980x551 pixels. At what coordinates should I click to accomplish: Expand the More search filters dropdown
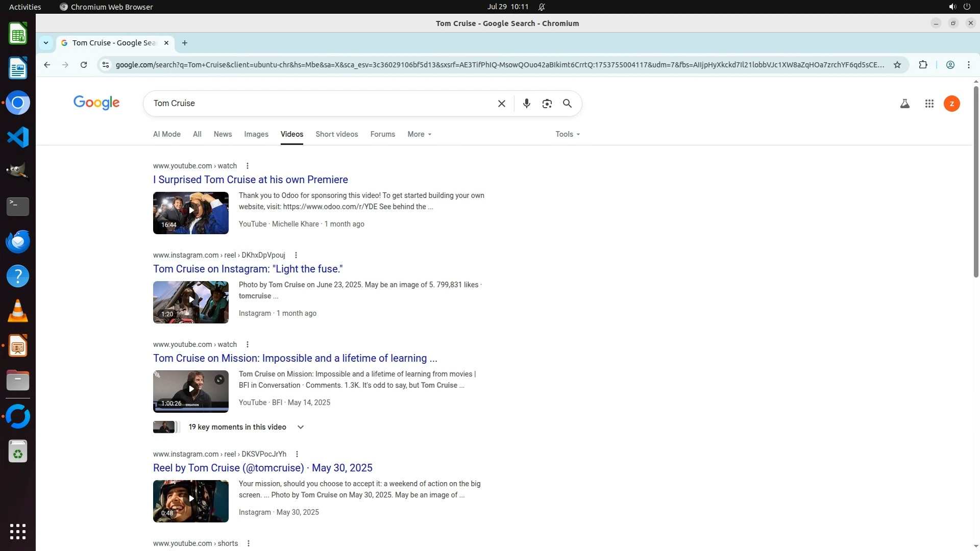[x=419, y=134]
